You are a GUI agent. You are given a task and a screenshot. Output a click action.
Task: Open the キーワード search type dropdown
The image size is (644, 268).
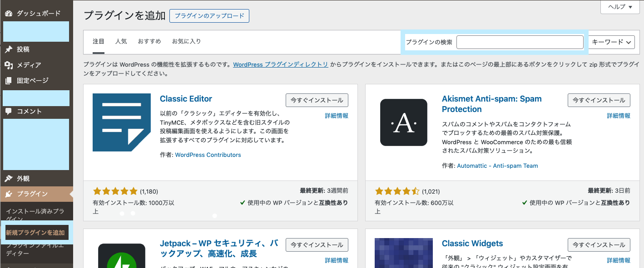pyautogui.click(x=612, y=42)
